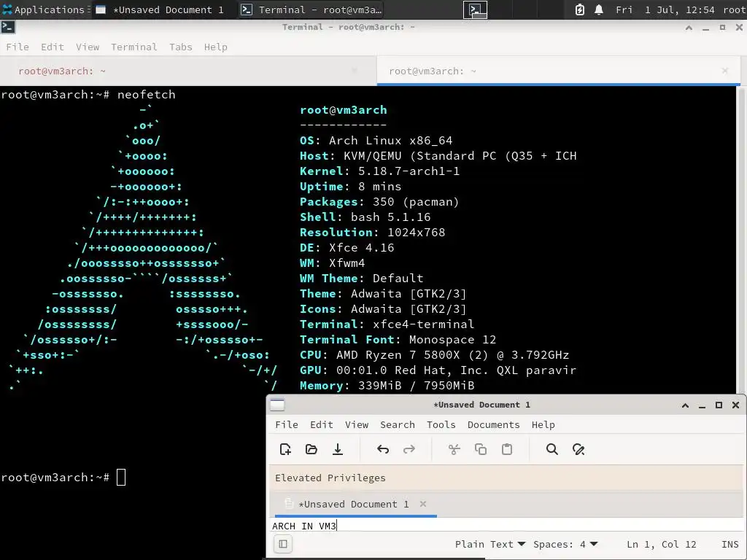Copy selection with the copy icon

coord(481,449)
